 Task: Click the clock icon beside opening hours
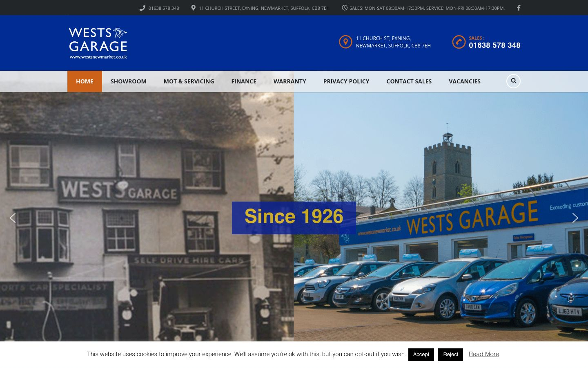[345, 8]
